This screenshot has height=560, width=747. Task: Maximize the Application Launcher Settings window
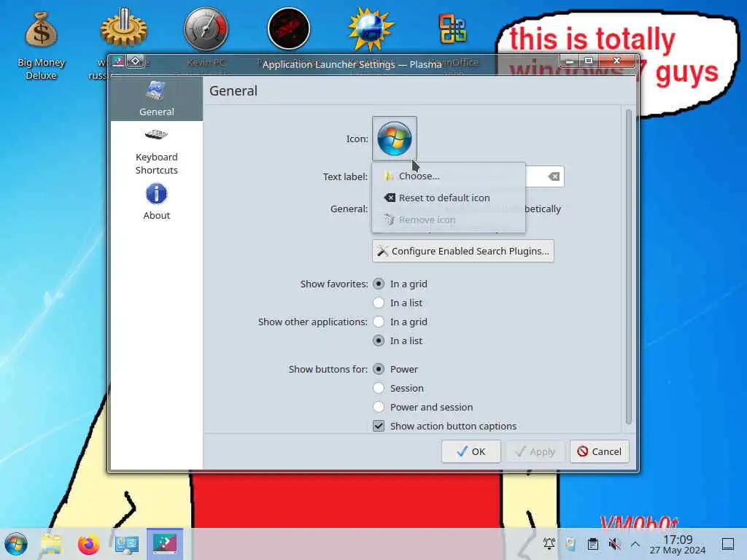(589, 61)
